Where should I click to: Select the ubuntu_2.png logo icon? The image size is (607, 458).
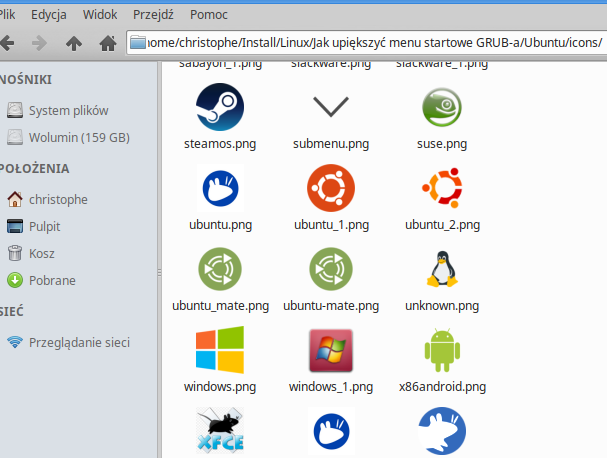442,188
